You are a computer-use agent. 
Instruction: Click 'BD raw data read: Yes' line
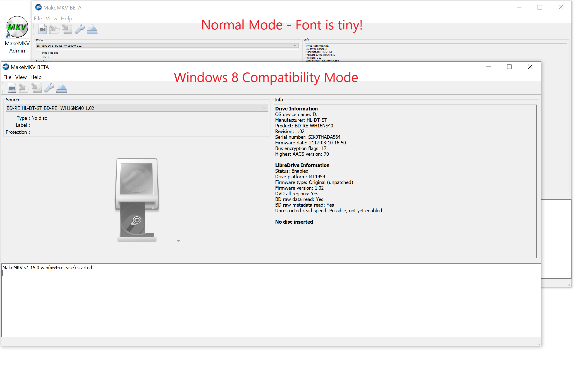click(x=299, y=199)
